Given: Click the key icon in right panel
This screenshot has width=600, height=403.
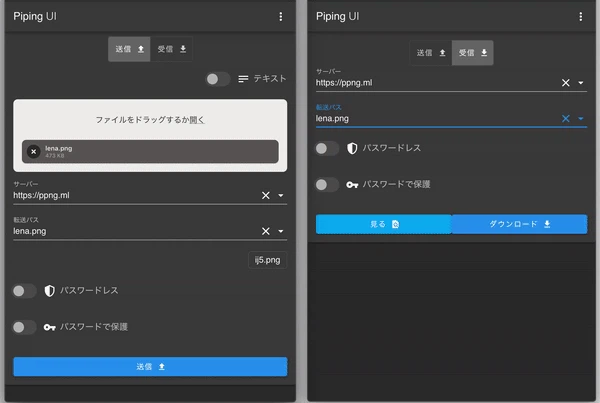Looking at the screenshot, I should 352,185.
